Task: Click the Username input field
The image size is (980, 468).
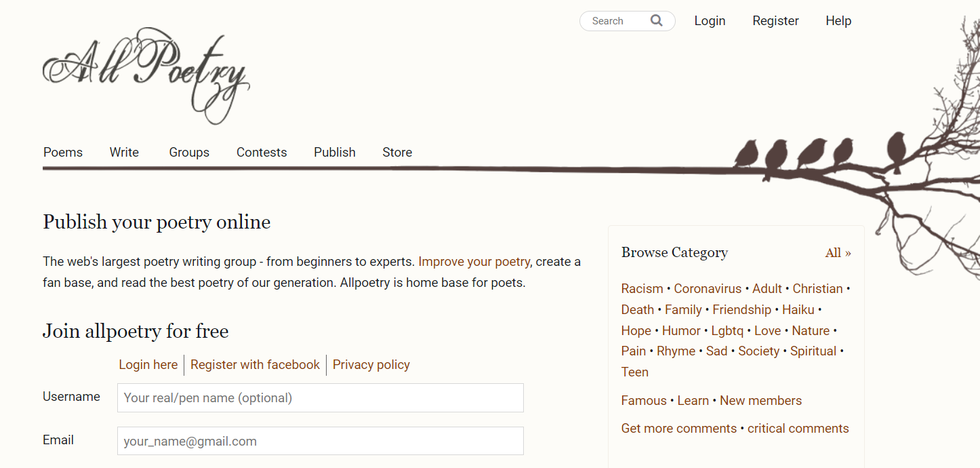Action: pos(321,397)
